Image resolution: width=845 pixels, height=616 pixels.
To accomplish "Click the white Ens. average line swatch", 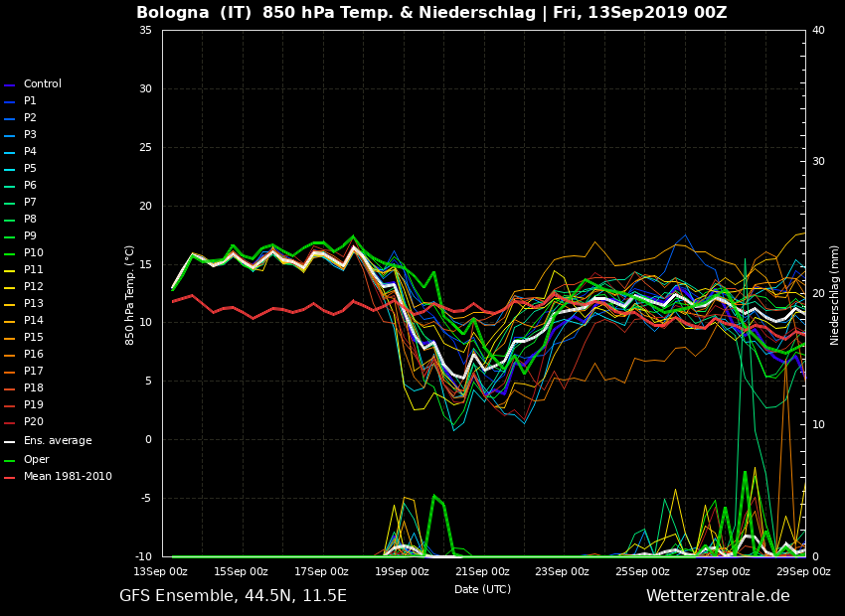I will 10,442.
